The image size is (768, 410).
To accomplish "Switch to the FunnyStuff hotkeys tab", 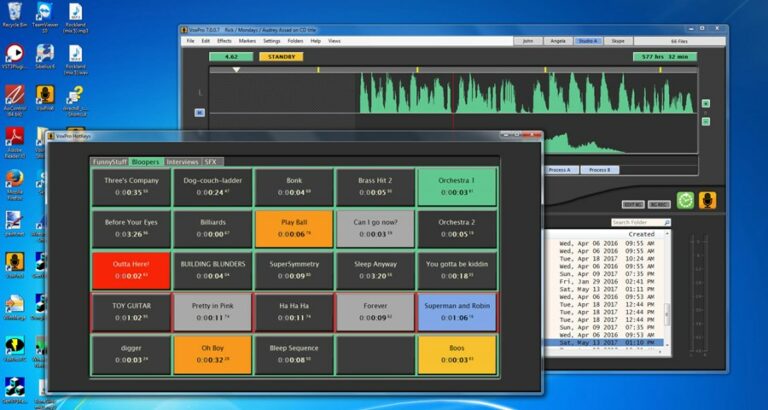I will click(x=110, y=161).
